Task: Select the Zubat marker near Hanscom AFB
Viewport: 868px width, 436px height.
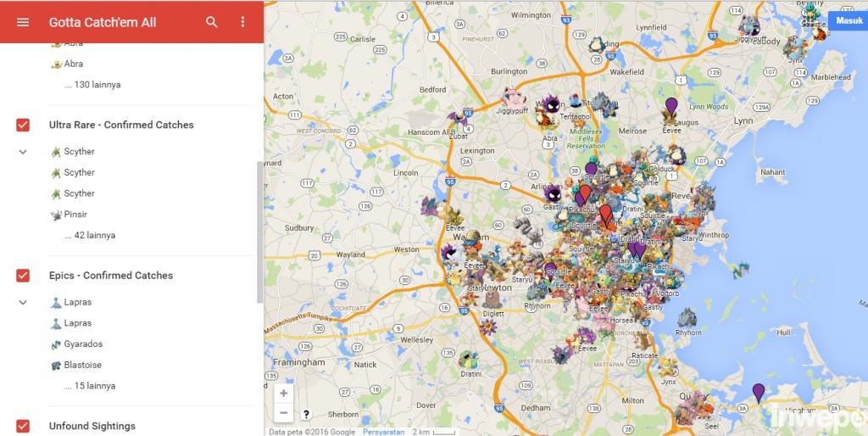Action: [458, 122]
